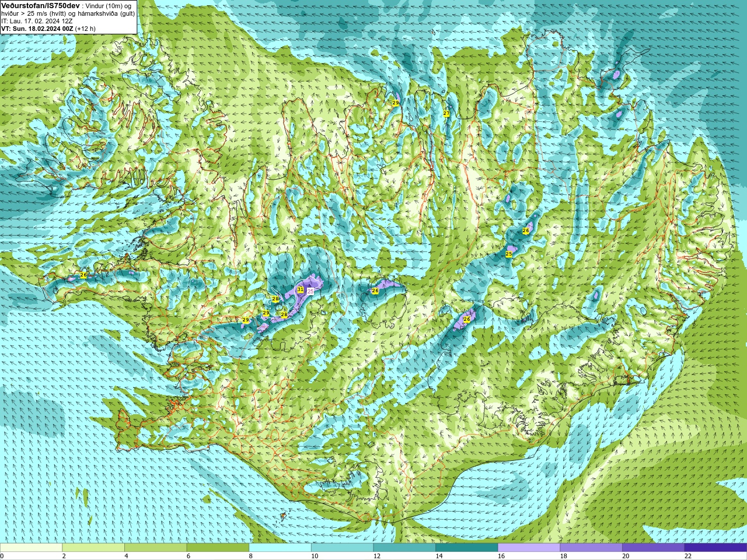This screenshot has width=747, height=560.
Task: Click the olive green 6–8 m/s legend swatch
Action: (218, 548)
